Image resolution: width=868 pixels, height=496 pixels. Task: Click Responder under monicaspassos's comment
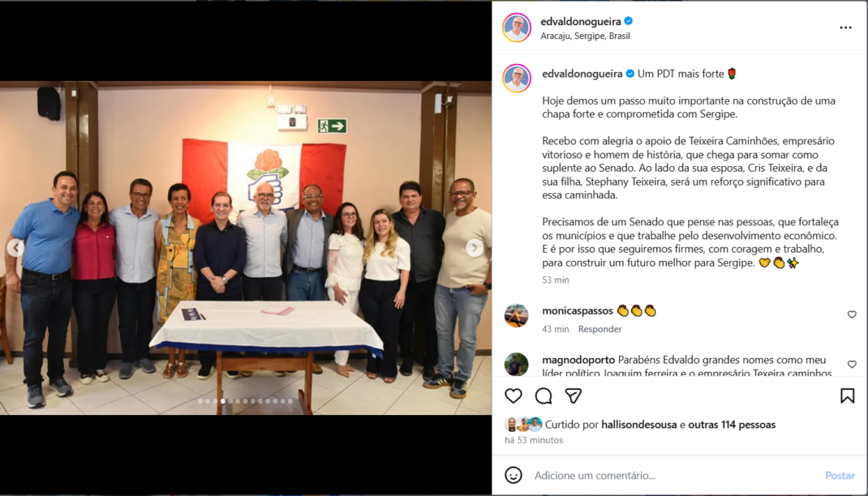tap(599, 329)
